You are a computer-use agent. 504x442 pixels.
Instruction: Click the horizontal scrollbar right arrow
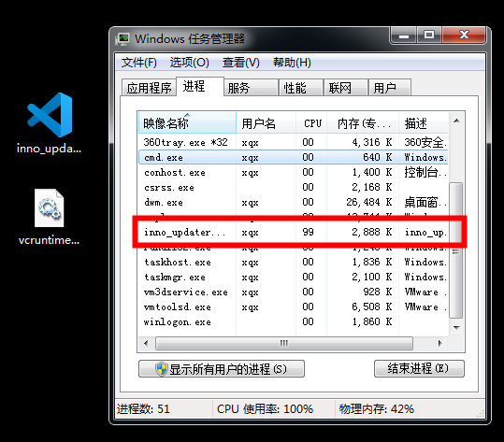coord(439,343)
